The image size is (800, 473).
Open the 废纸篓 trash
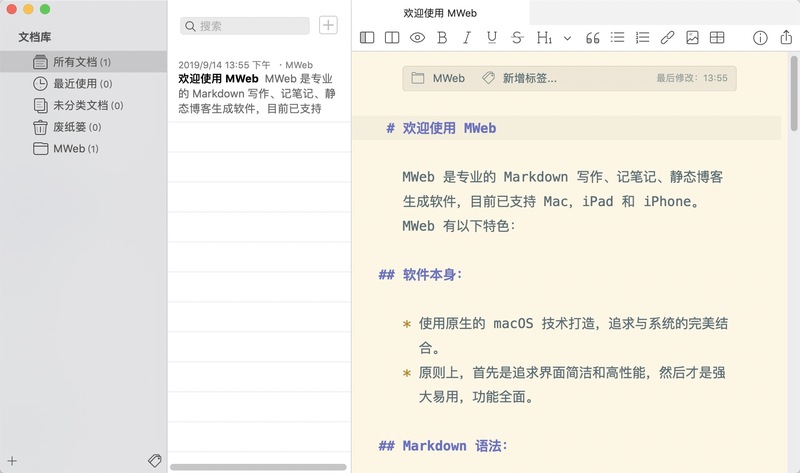[x=83, y=127]
